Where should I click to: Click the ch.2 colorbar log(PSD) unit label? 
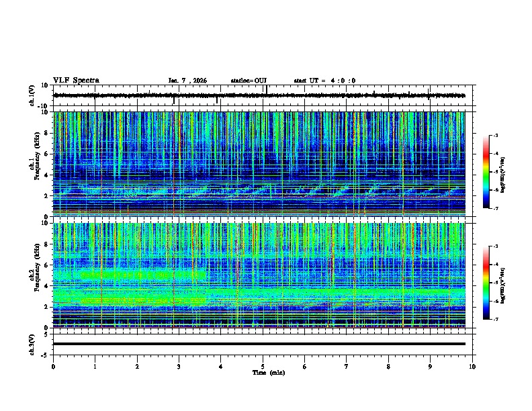(x=503, y=285)
